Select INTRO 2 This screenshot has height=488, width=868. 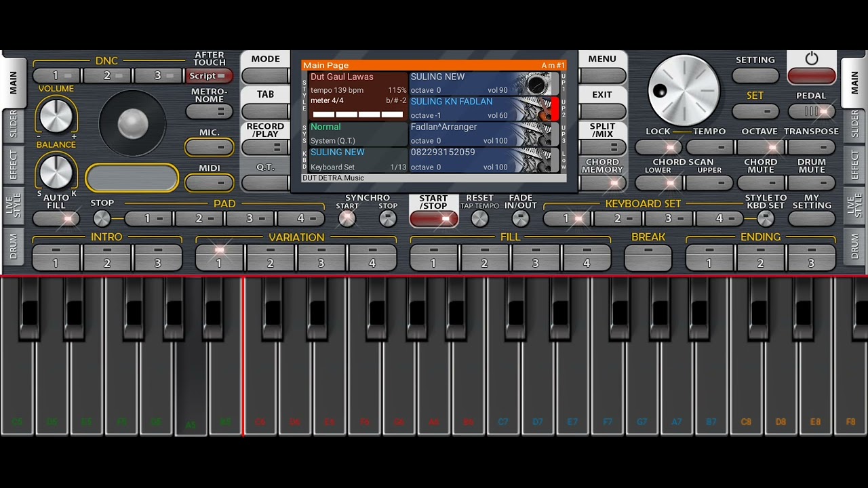[x=107, y=258]
